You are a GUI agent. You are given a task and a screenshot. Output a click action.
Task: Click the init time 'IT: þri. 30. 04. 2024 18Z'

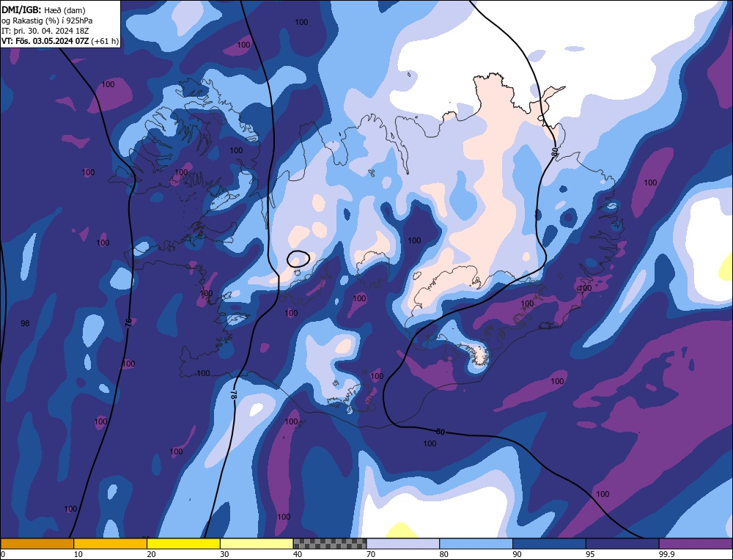[45, 31]
